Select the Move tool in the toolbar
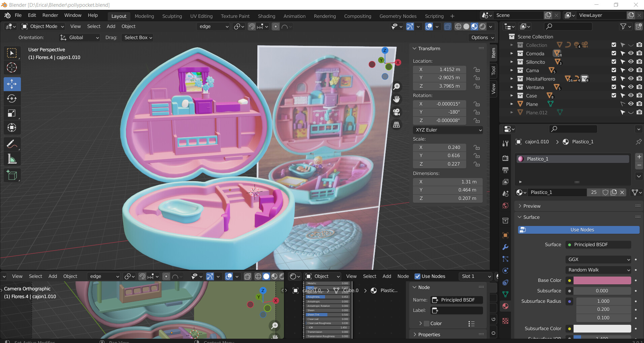 (x=12, y=84)
